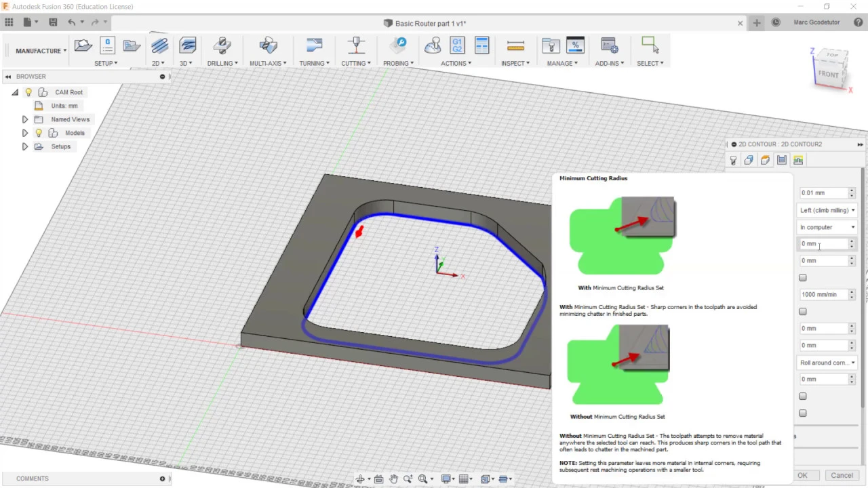
Task: Open the Heights tab in 2D Contour dialog
Action: (765, 160)
